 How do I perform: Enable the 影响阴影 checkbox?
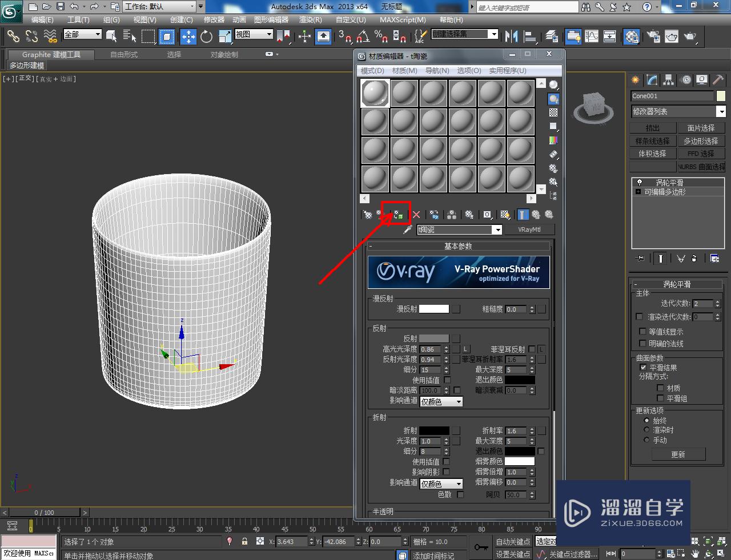click(447, 472)
